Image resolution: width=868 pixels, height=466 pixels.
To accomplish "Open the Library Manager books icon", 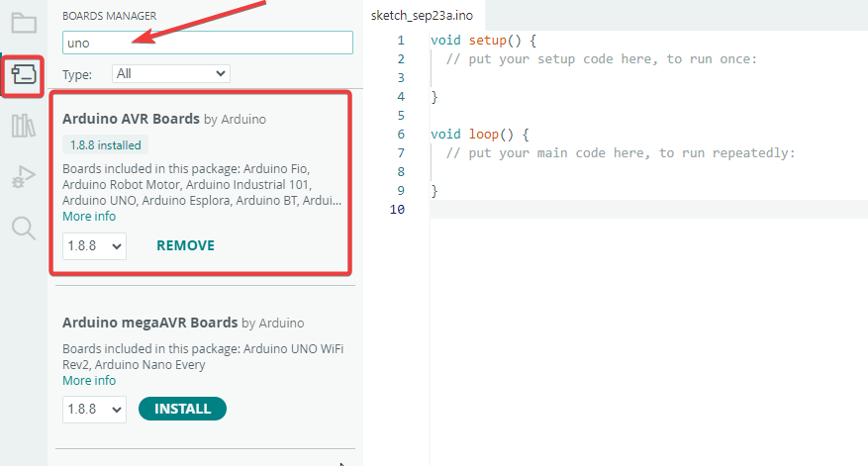I will 23,126.
